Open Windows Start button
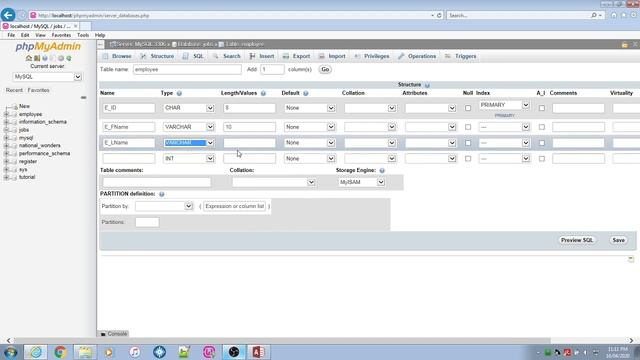Image resolution: width=640 pixels, height=360 pixels. 11,352
